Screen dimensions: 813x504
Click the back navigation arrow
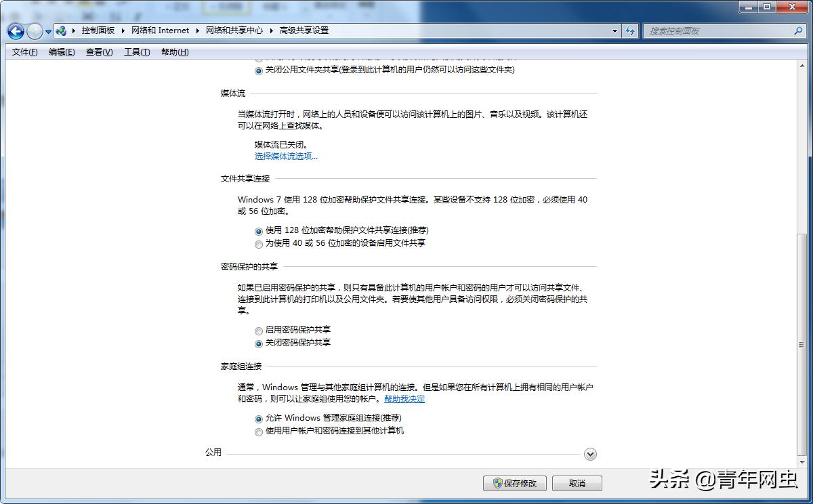click(15, 31)
